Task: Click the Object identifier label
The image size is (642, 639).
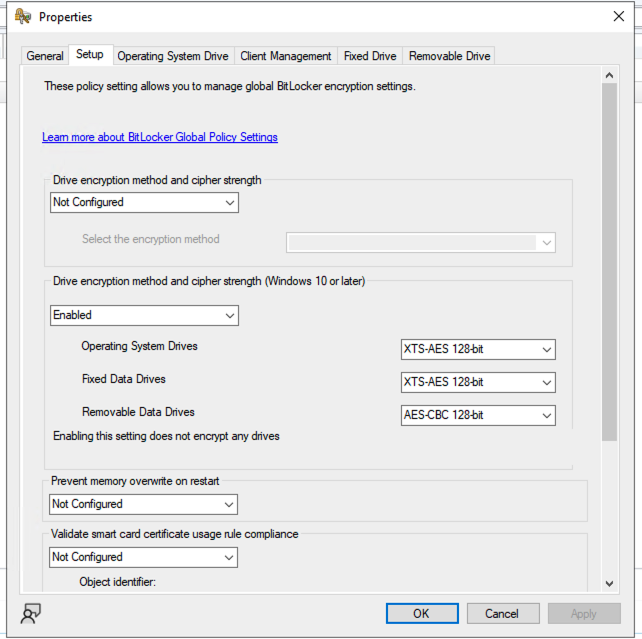Action: (118, 582)
